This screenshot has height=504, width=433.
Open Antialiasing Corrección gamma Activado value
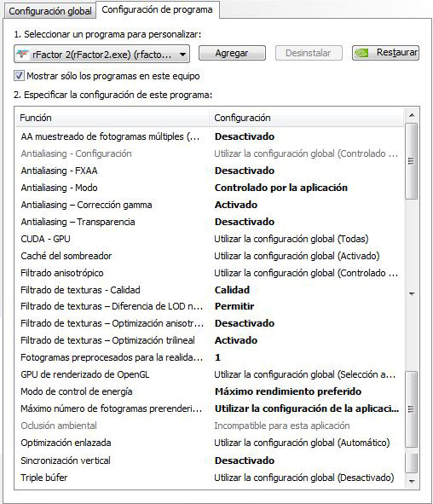tap(236, 205)
